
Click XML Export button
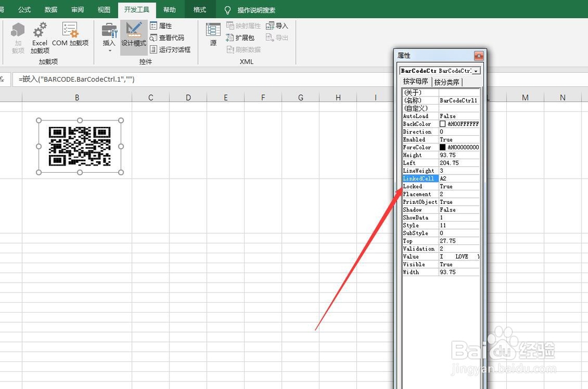coord(277,38)
